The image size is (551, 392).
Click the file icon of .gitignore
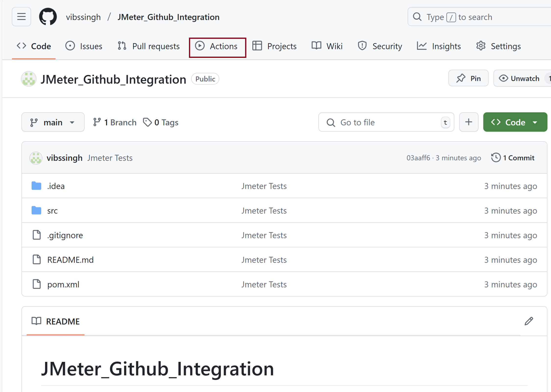point(37,235)
